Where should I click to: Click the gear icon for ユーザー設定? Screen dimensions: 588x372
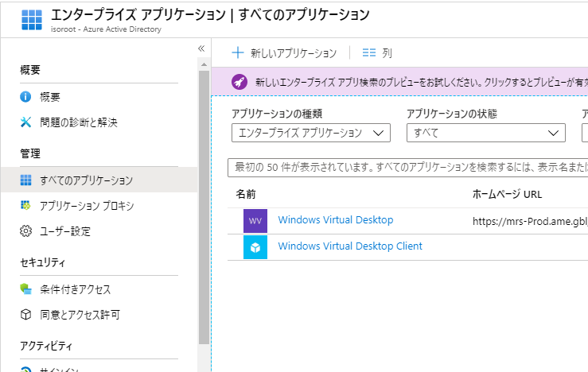tap(25, 231)
